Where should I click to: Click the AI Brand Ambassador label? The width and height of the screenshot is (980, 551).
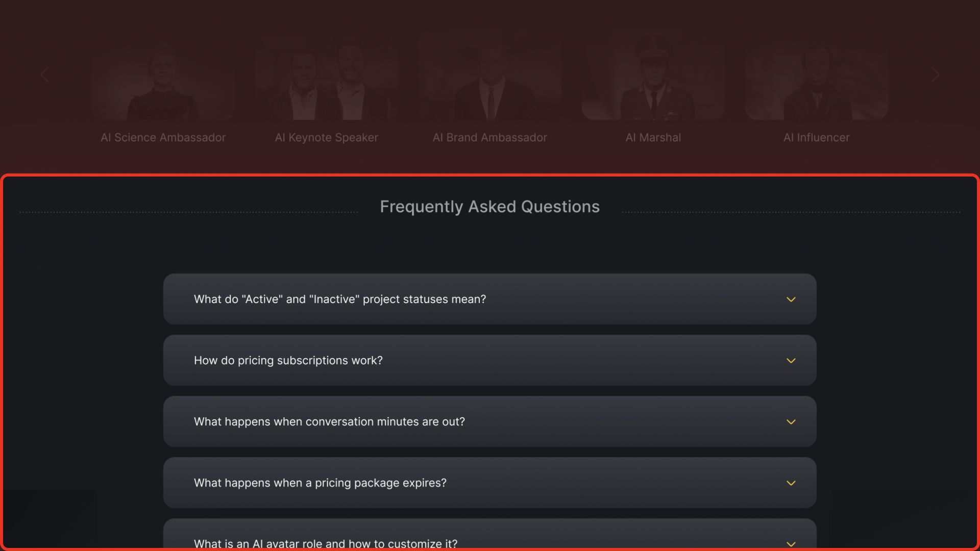pos(490,138)
